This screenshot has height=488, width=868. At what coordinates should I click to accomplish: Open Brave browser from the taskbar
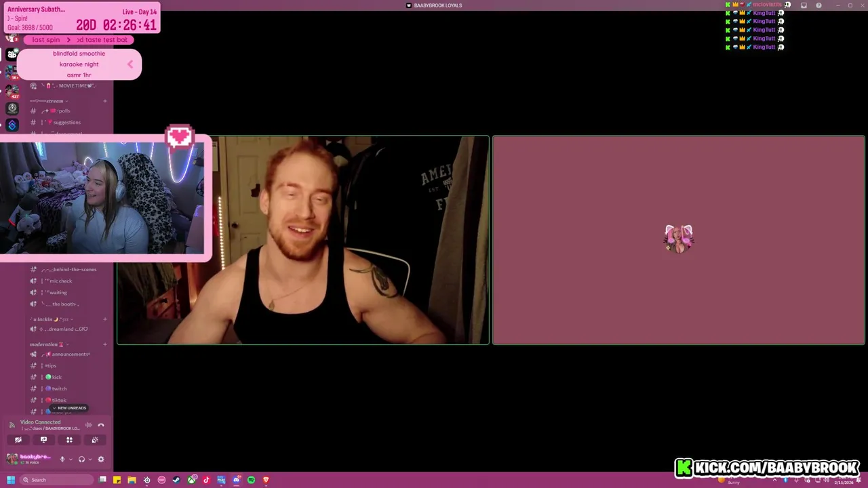point(266,480)
